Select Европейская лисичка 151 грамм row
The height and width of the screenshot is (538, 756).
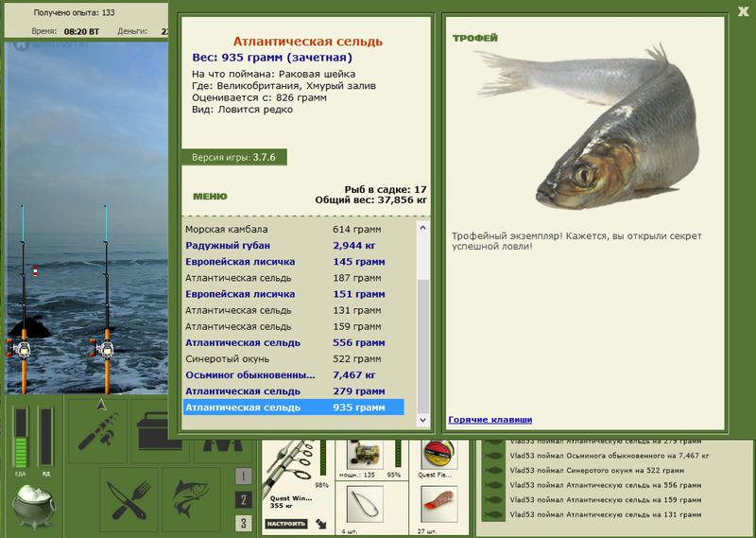tap(294, 294)
